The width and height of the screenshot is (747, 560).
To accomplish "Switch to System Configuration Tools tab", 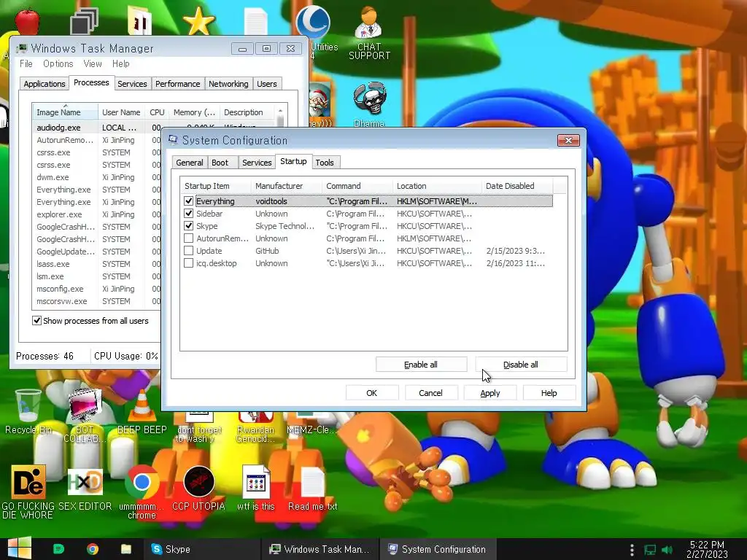I will click(325, 163).
